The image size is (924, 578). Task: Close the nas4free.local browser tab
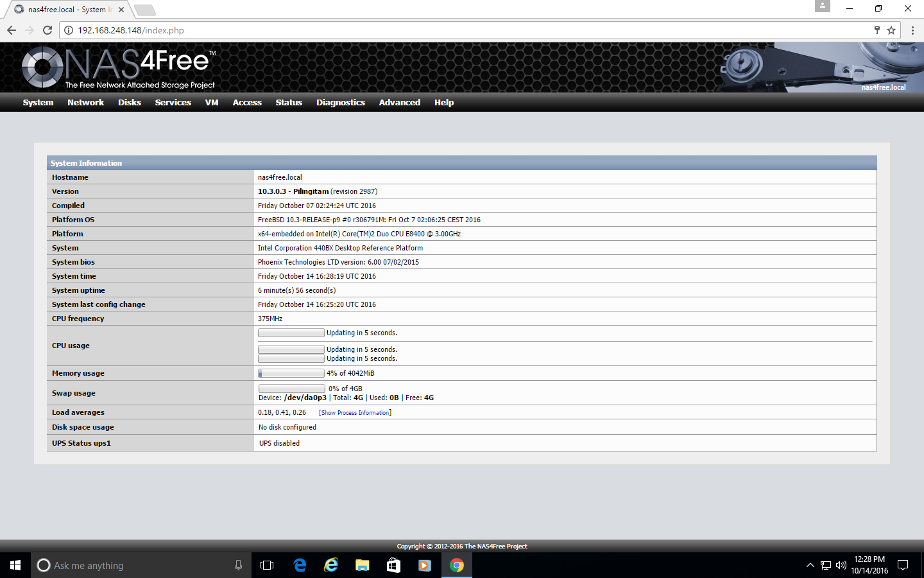[x=121, y=10]
